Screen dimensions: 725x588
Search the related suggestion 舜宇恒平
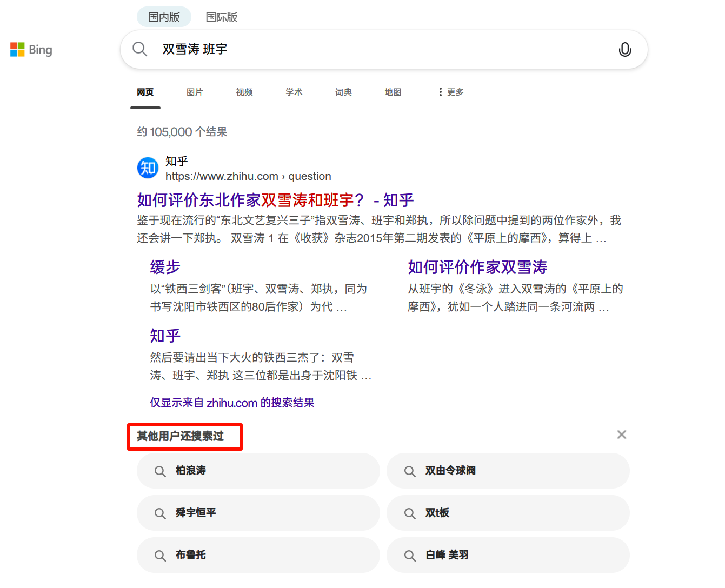coord(258,513)
